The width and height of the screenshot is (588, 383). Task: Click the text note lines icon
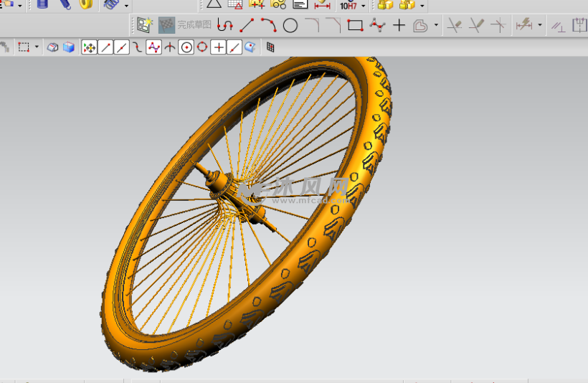click(300, 4)
